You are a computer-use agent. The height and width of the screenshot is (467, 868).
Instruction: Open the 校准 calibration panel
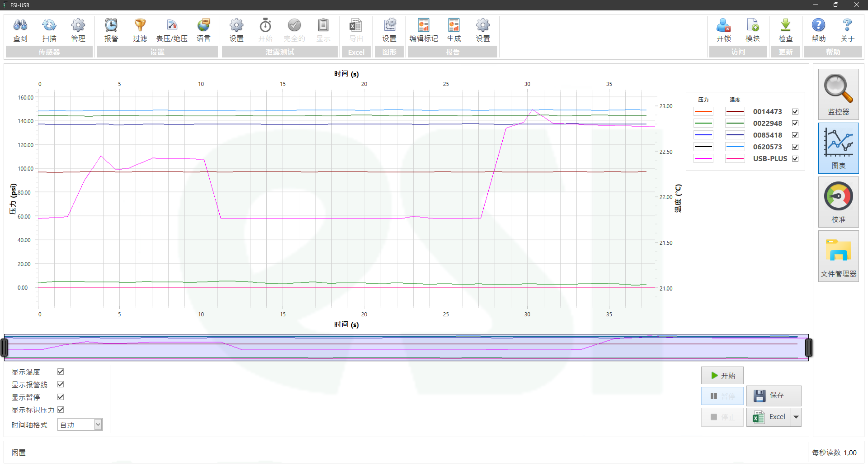[838, 202]
